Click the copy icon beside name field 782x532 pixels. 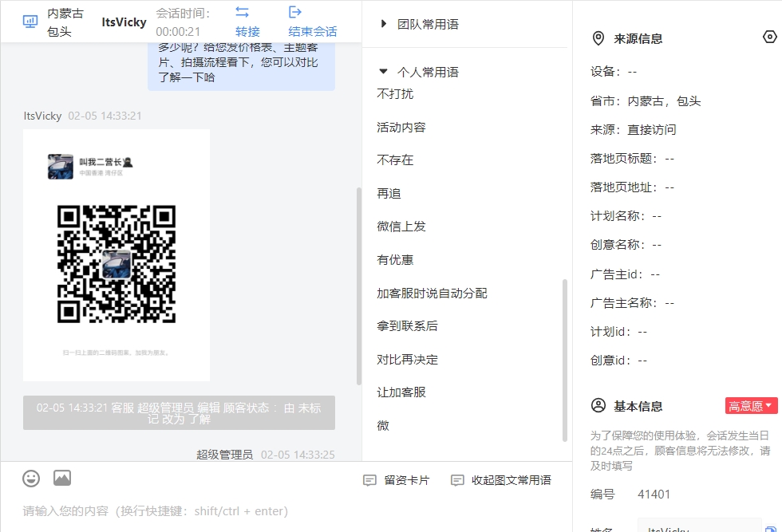(x=771, y=529)
